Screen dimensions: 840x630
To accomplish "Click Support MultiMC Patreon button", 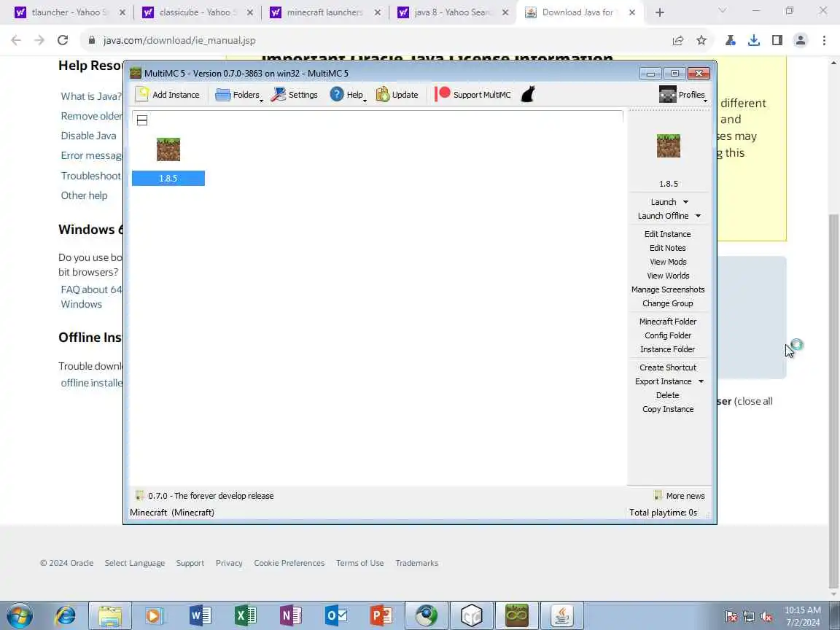I will (472, 95).
